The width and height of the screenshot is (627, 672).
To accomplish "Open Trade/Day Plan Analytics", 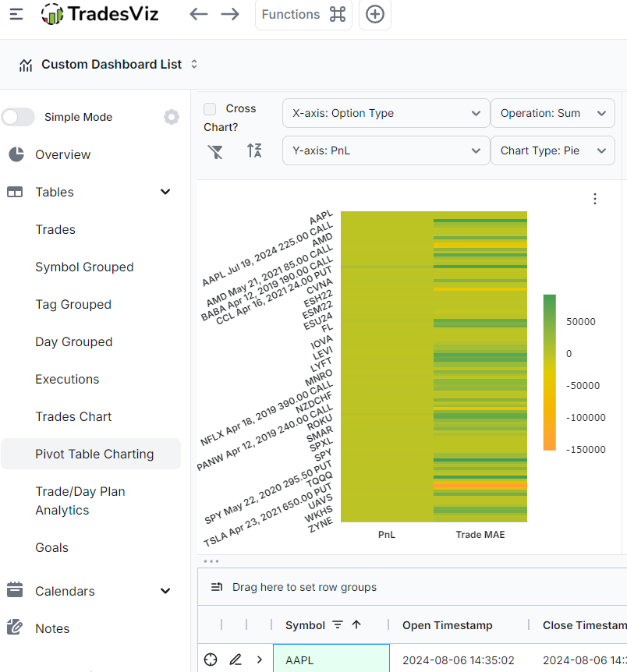I will click(80, 500).
